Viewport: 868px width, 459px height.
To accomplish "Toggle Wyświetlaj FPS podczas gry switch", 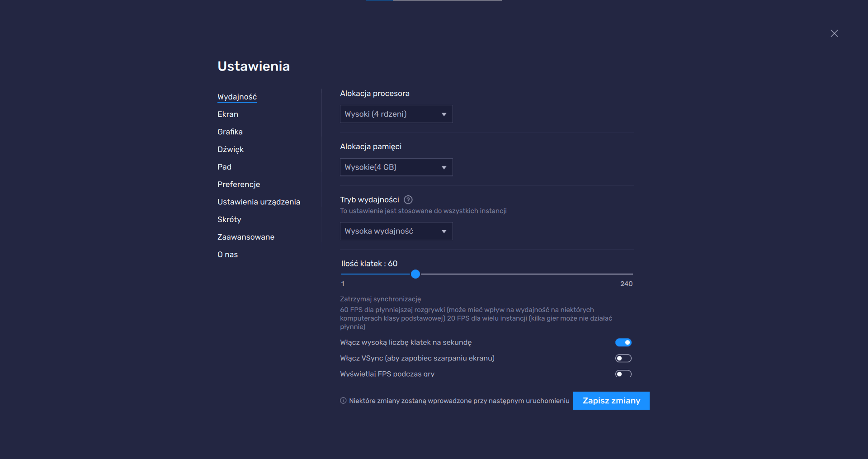I will pyautogui.click(x=623, y=374).
